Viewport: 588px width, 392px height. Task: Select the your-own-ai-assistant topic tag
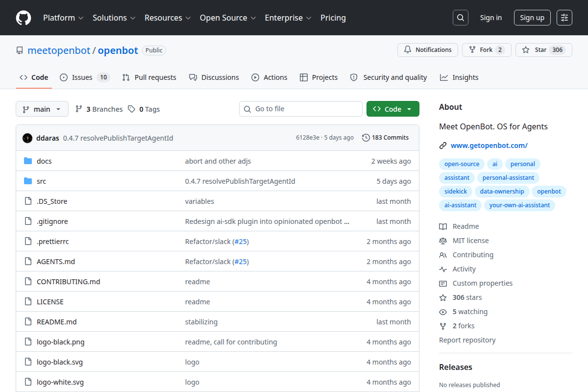click(x=519, y=205)
